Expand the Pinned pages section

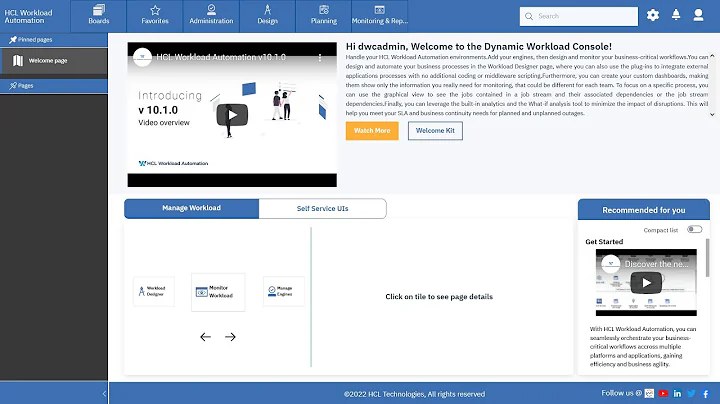pyautogui.click(x=54, y=39)
